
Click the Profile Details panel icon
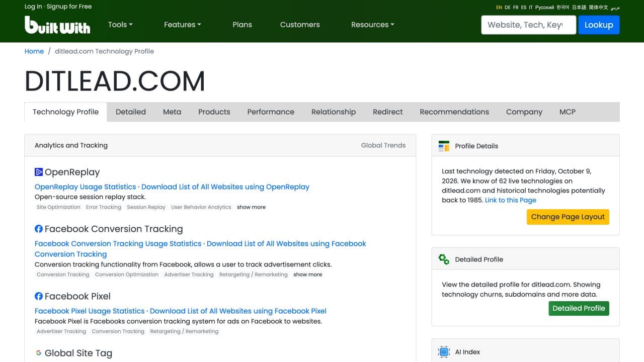point(444,146)
